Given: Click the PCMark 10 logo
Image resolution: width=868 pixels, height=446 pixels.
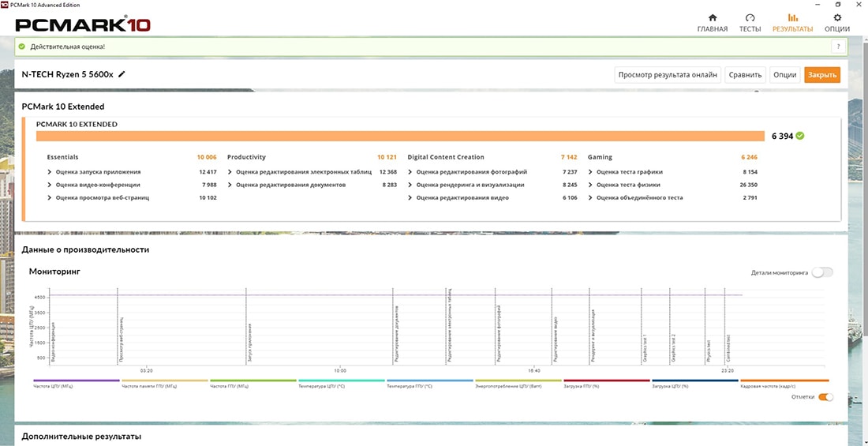Looking at the screenshot, I should (83, 24).
